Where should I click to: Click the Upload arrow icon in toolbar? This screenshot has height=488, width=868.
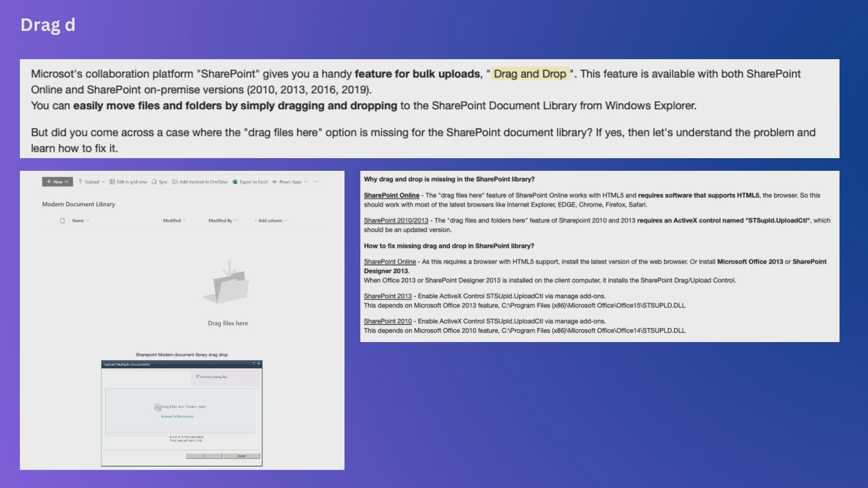pos(80,182)
